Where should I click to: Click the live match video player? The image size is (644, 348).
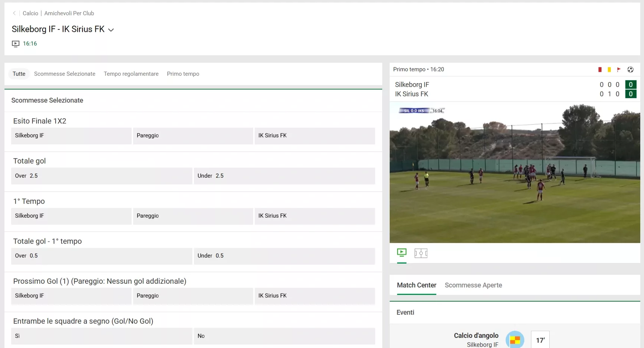pyautogui.click(x=515, y=174)
